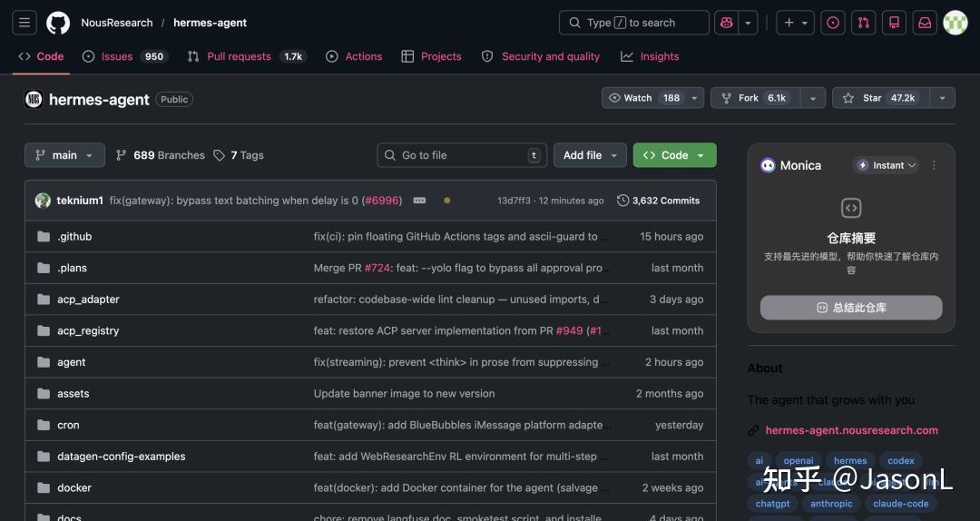980x521 pixels.
Task: Switch to the Code tab
Action: pyautogui.click(x=41, y=56)
